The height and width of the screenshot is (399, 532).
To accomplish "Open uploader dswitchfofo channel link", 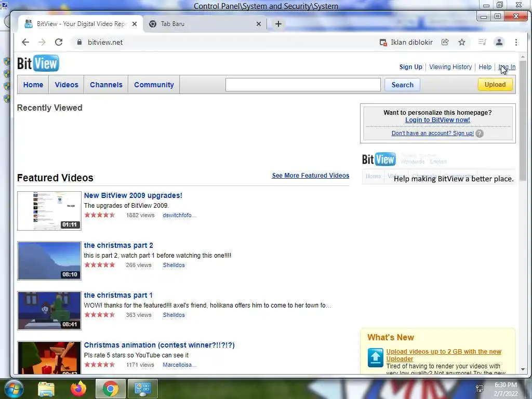I will pyautogui.click(x=179, y=215).
